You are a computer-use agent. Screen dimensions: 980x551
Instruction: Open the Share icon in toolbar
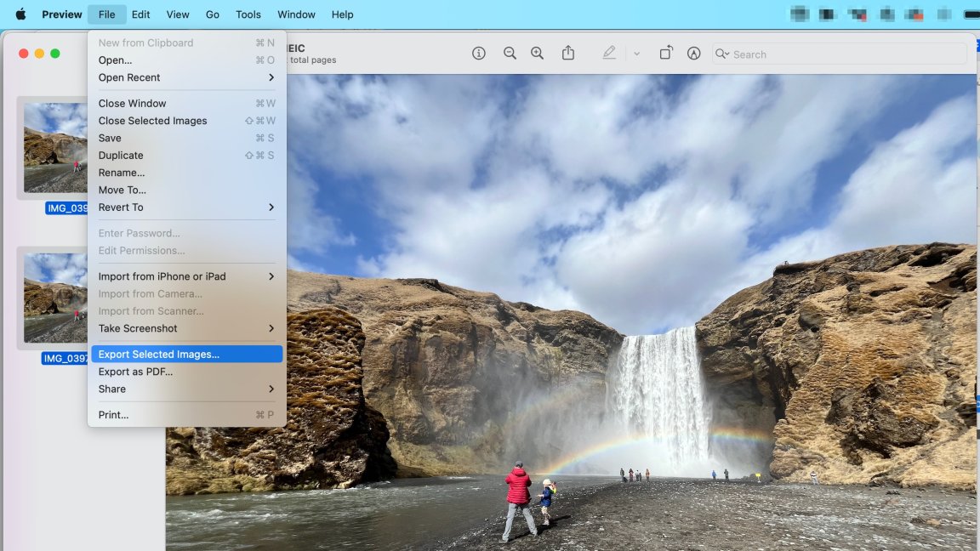(x=568, y=54)
